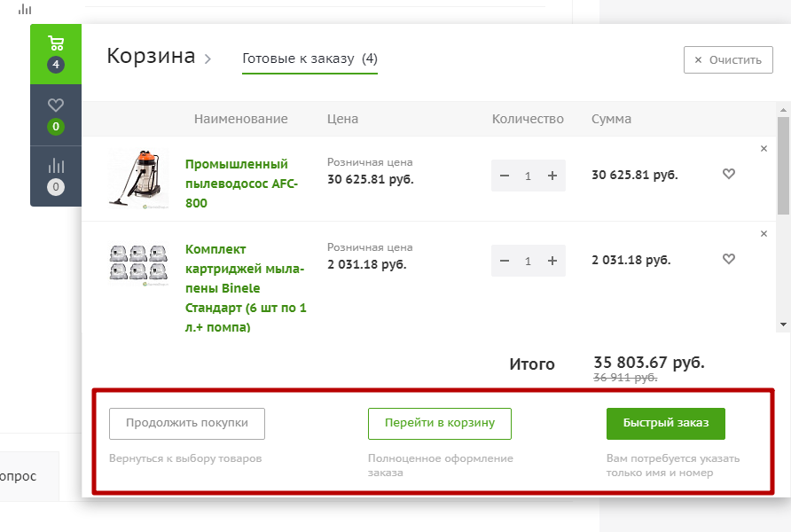Increase quantity of Binele cartridge set
The image size is (791, 532).
(552, 261)
